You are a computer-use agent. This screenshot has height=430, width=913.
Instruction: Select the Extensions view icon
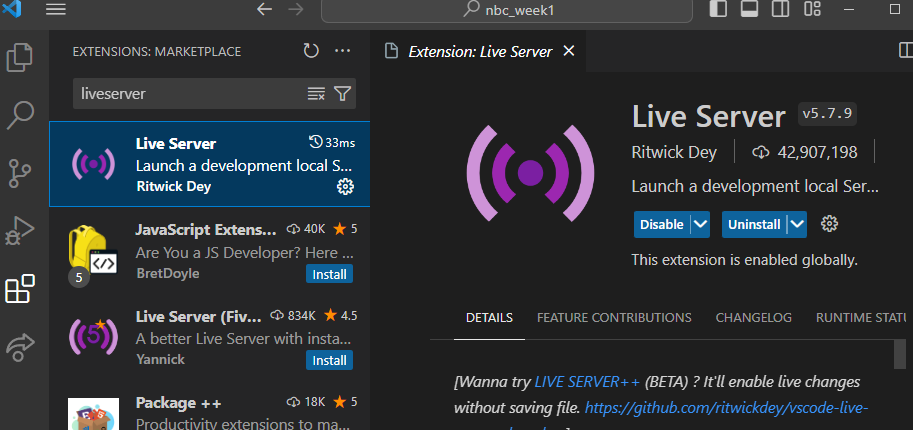(20, 288)
